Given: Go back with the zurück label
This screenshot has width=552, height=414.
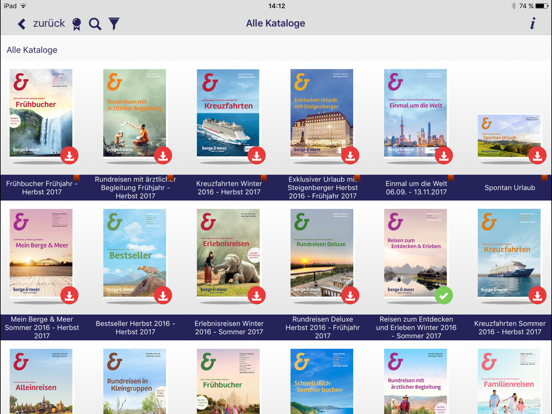Looking at the screenshot, I should tap(49, 24).
